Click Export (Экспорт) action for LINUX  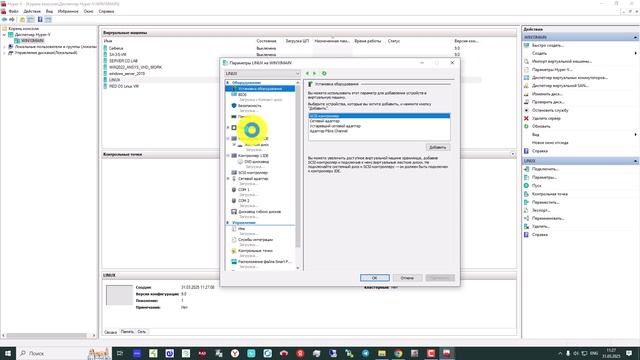click(x=541, y=210)
